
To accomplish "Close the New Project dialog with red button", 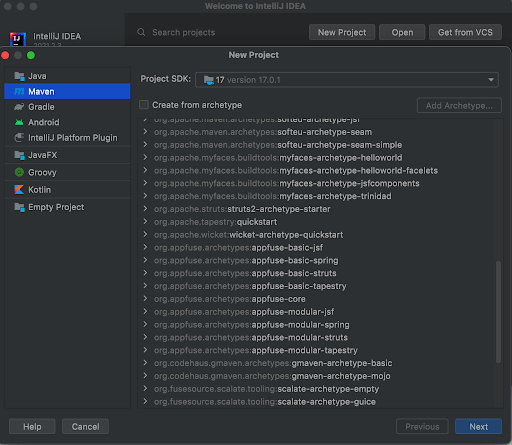I will pos(5,55).
